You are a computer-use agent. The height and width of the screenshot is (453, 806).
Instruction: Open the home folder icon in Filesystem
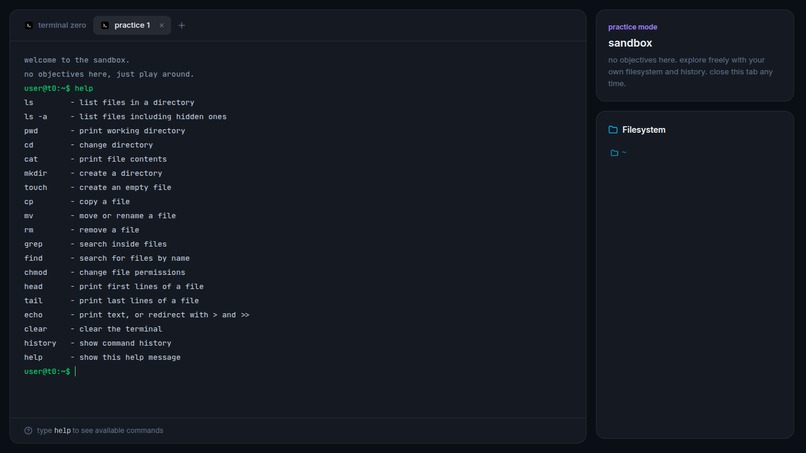[614, 153]
